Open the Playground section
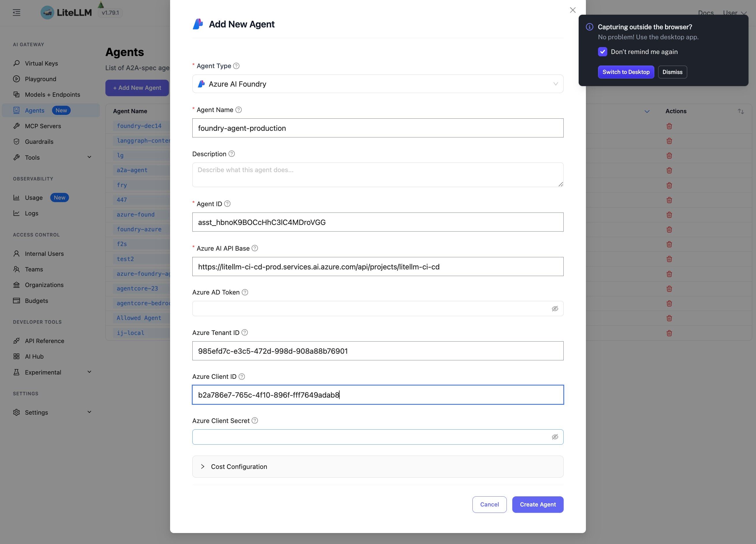Image resolution: width=756 pixels, height=544 pixels. [40, 79]
